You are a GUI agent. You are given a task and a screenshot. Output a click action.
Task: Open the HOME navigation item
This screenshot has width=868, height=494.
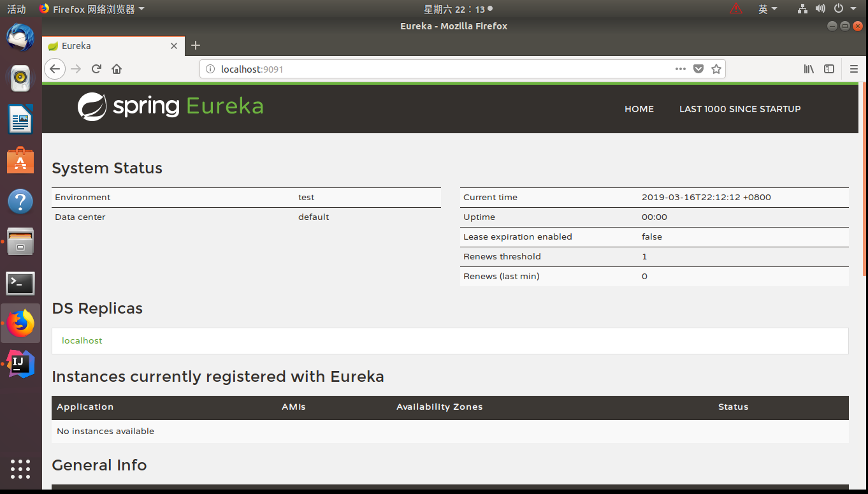(x=639, y=109)
